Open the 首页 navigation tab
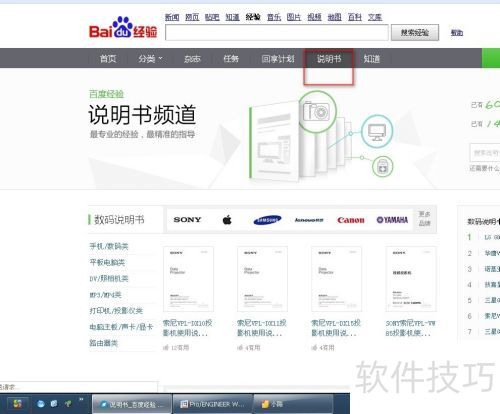Screen dimensions: 500x414 [x=108, y=59]
